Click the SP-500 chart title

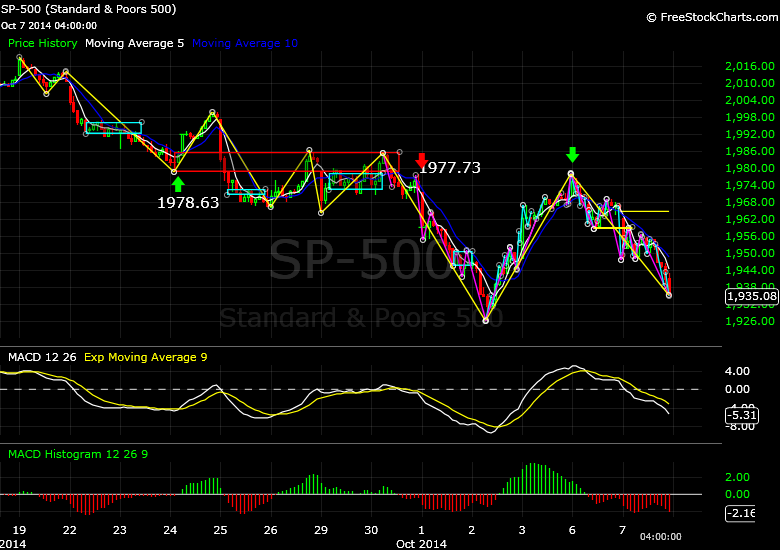(90, 9)
